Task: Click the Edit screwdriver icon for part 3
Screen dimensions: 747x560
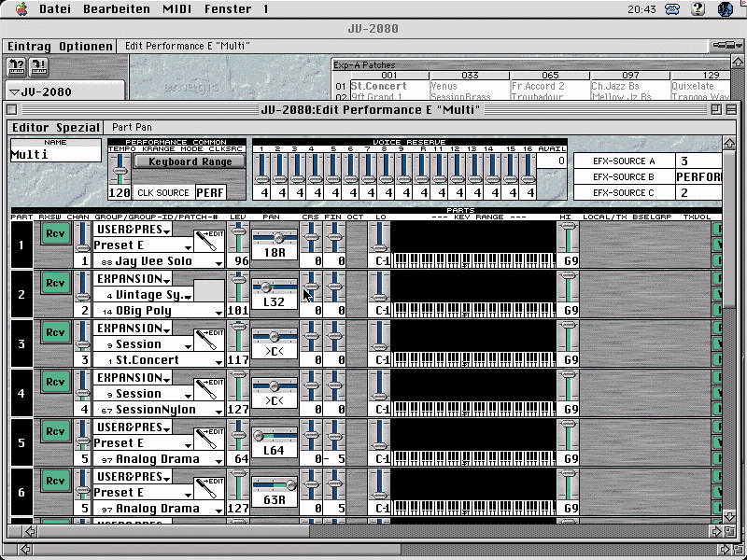Action: [209, 340]
